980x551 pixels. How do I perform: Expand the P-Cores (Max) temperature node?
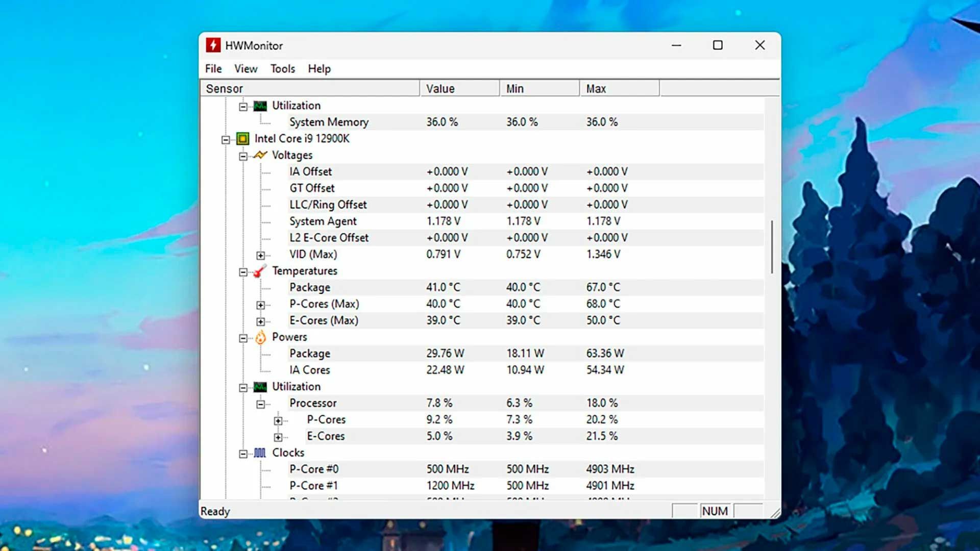coord(261,305)
